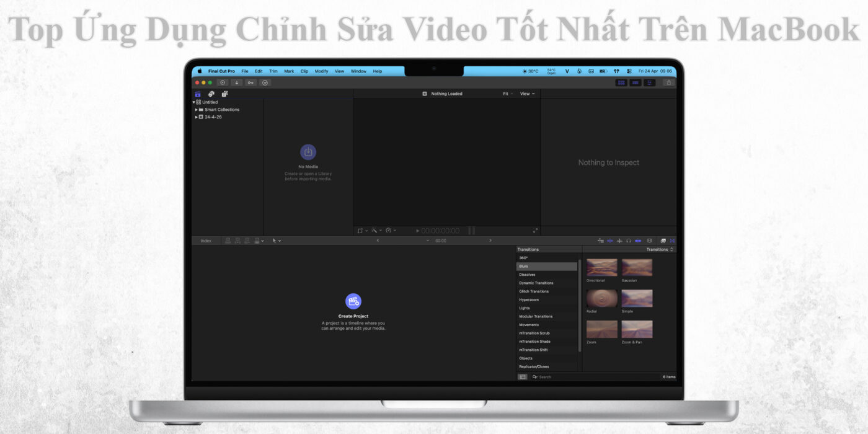Open the Mark menu
Screen dimensions: 868x434
coord(289,71)
